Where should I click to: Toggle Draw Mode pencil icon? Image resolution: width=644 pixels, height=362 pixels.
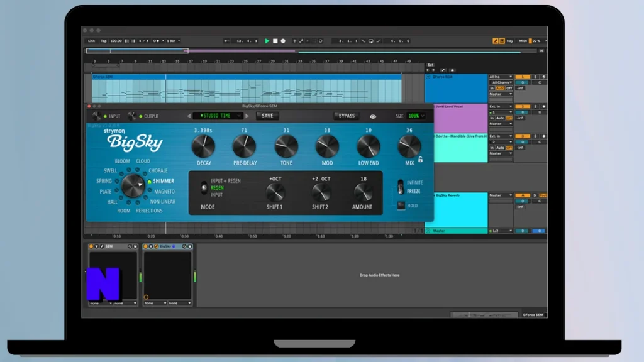(496, 41)
